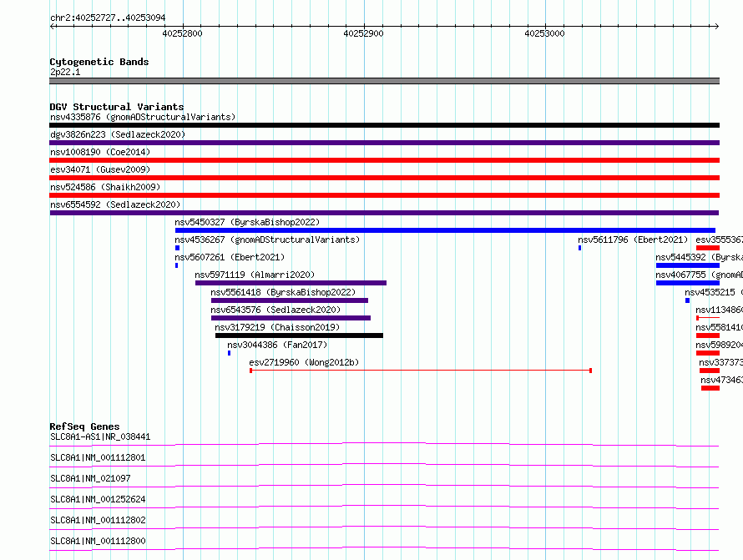
Task: Click the ruler's left scroll arrow
Action: (52, 27)
